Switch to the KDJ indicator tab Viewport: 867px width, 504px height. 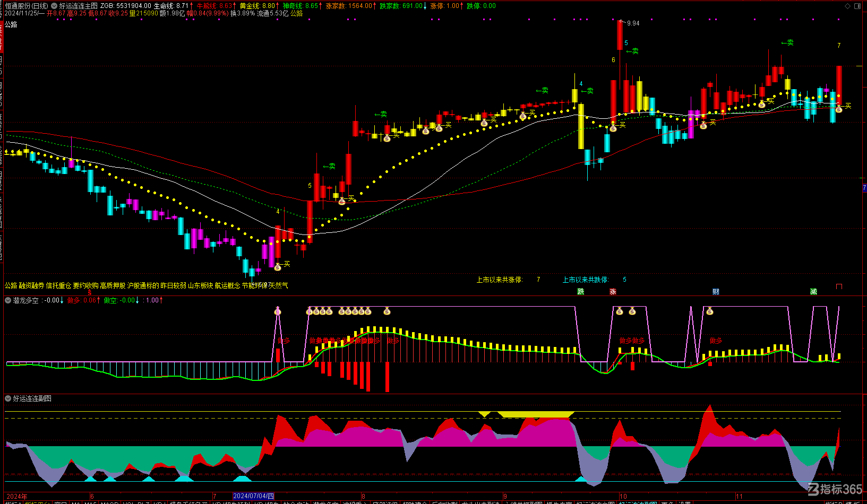160,502
